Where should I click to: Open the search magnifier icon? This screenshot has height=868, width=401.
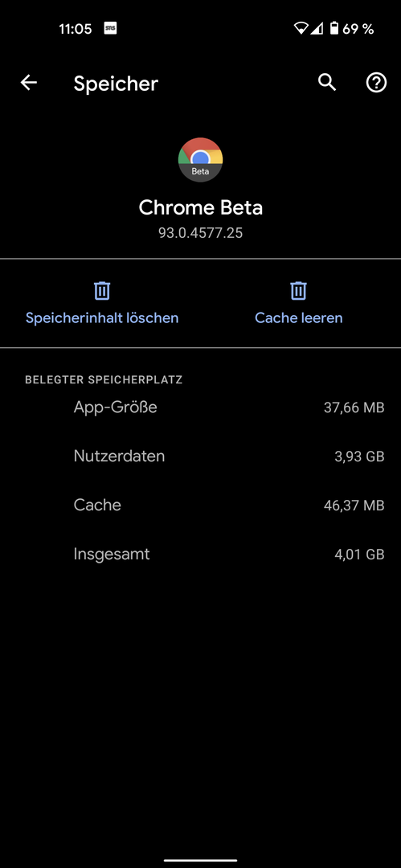[327, 83]
